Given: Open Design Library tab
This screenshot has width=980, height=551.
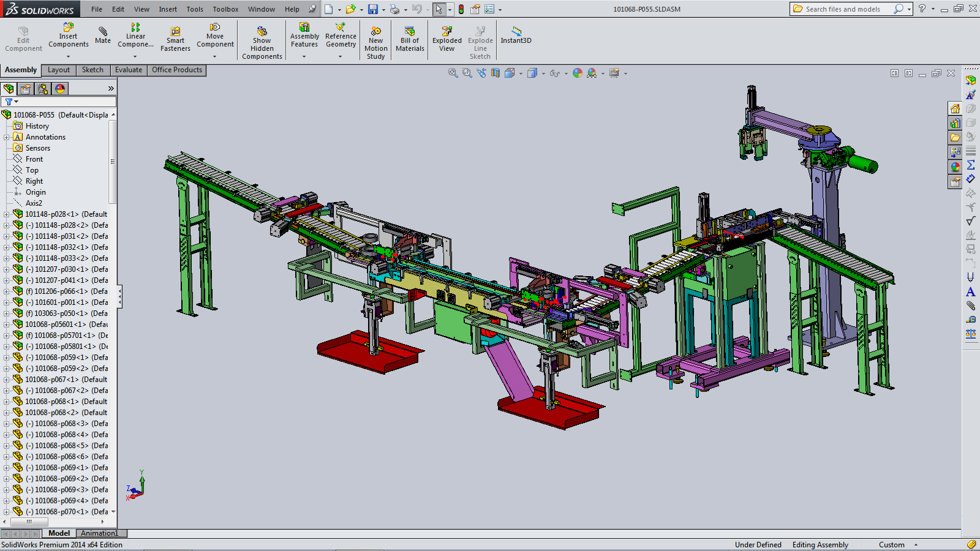Looking at the screenshot, I should 955,123.
